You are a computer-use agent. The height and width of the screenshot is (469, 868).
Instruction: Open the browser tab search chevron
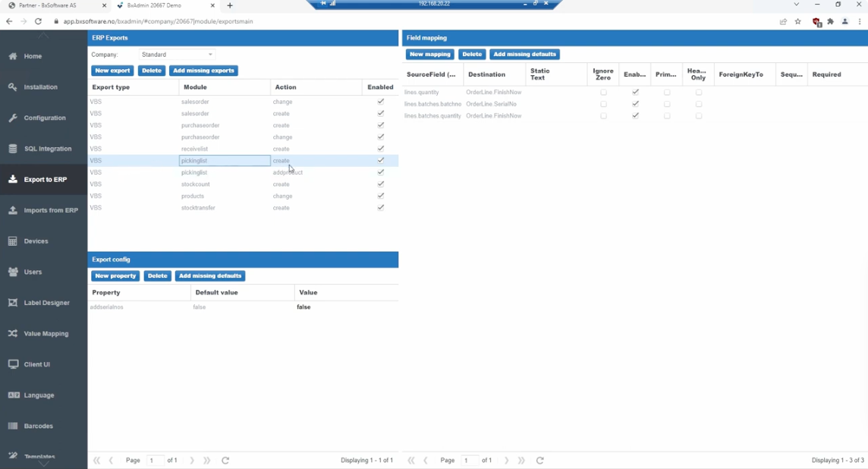(x=796, y=5)
